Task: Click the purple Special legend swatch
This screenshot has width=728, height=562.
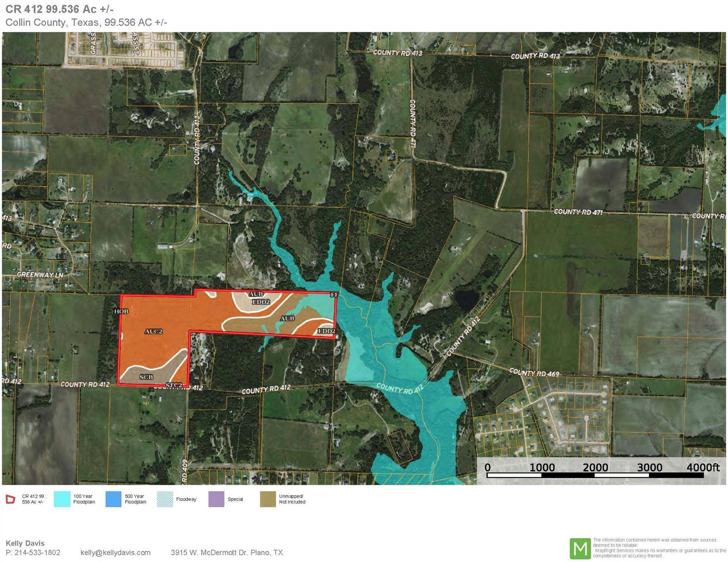Action: (216, 499)
